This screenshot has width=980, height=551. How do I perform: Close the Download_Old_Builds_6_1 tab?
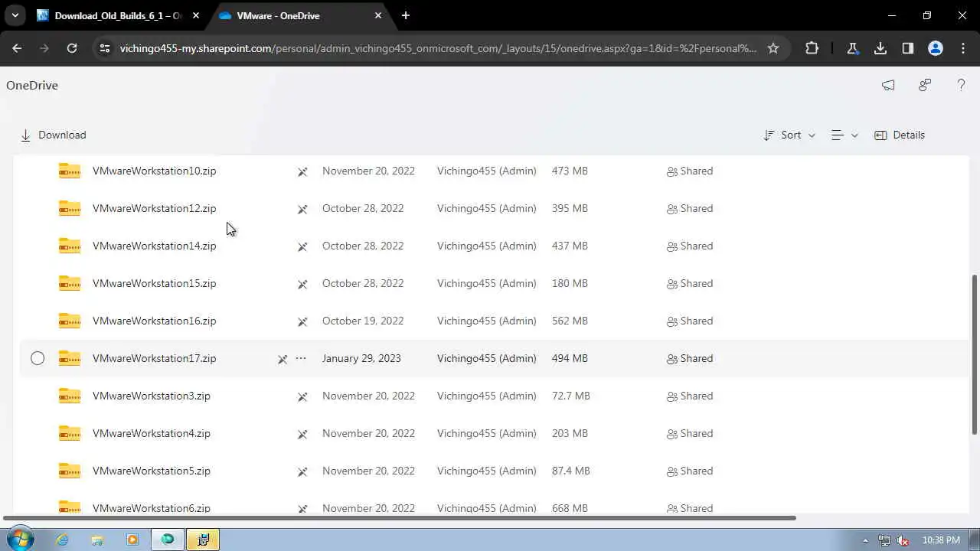click(196, 15)
